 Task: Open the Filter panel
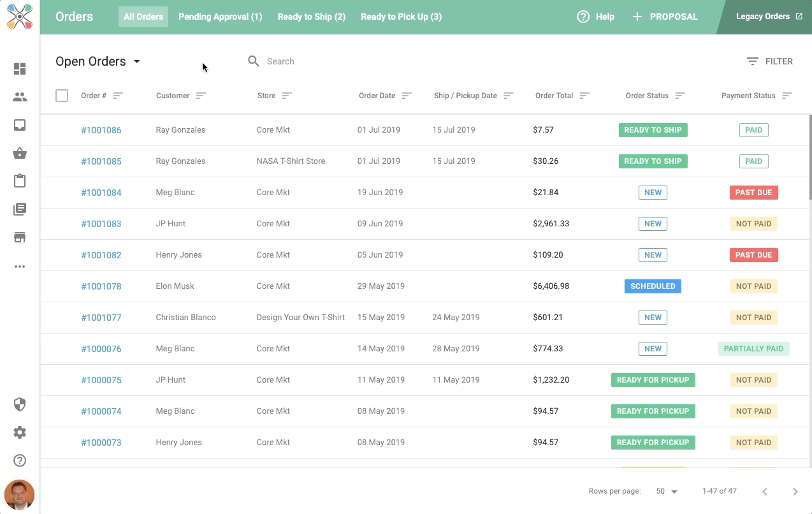770,61
